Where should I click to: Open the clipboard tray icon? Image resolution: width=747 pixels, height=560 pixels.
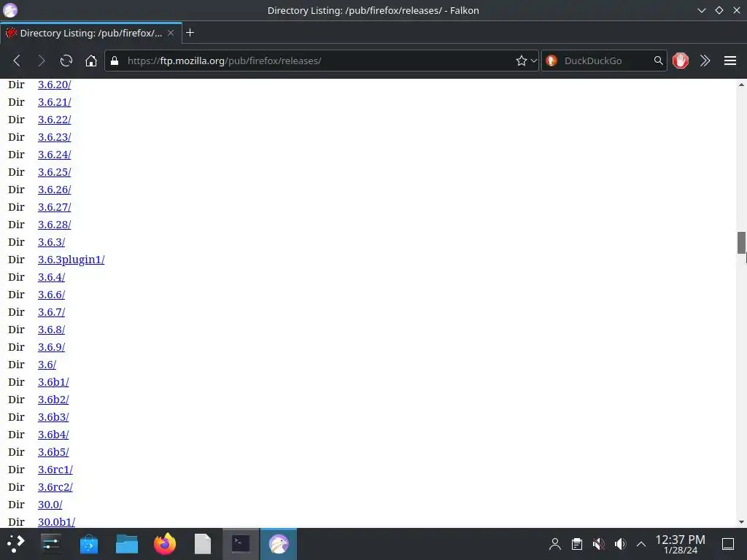[x=577, y=544]
